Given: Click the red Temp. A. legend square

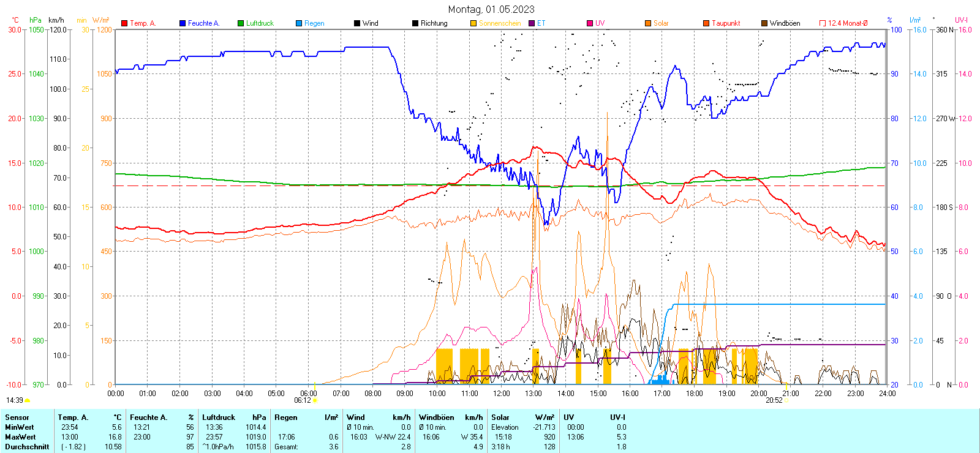Looking at the screenshot, I should (124, 23).
